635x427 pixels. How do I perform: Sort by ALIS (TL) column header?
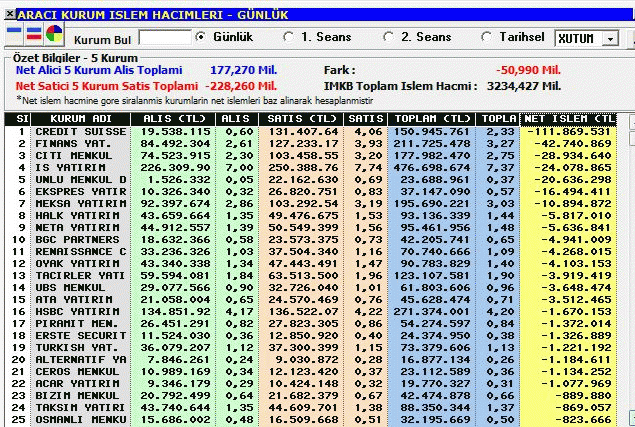pyautogui.click(x=173, y=119)
